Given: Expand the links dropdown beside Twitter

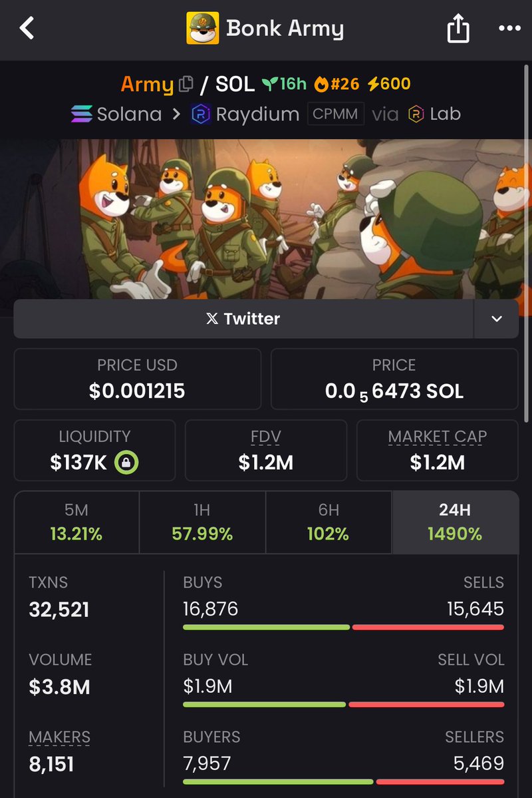Looking at the screenshot, I should [496, 319].
